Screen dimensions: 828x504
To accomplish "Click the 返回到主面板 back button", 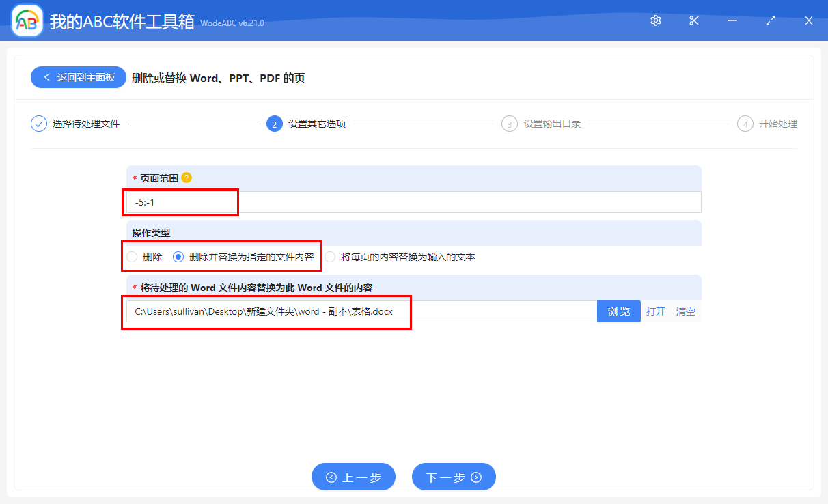I will click(x=78, y=77).
